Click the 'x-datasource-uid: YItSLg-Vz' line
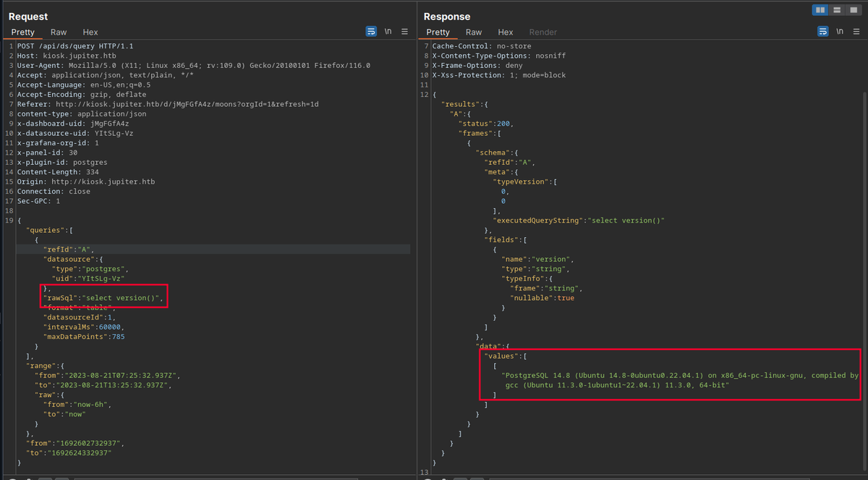This screenshot has width=868, height=480. pyautogui.click(x=75, y=133)
